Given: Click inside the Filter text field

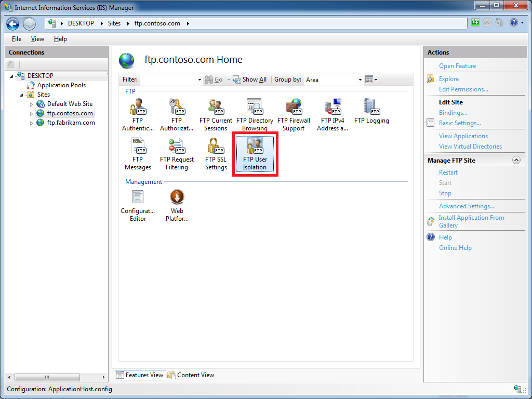Looking at the screenshot, I should click(169, 80).
